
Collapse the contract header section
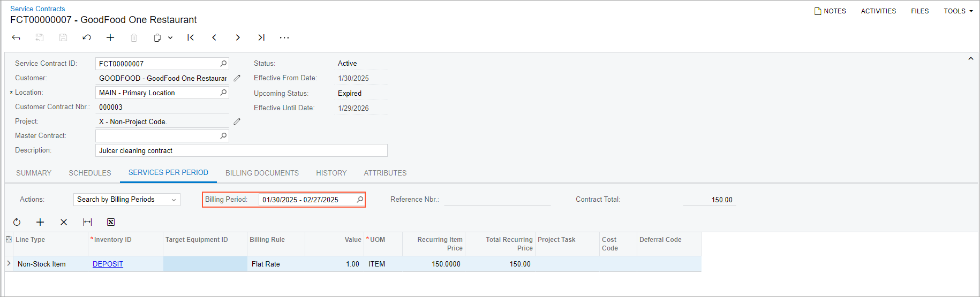[x=970, y=58]
